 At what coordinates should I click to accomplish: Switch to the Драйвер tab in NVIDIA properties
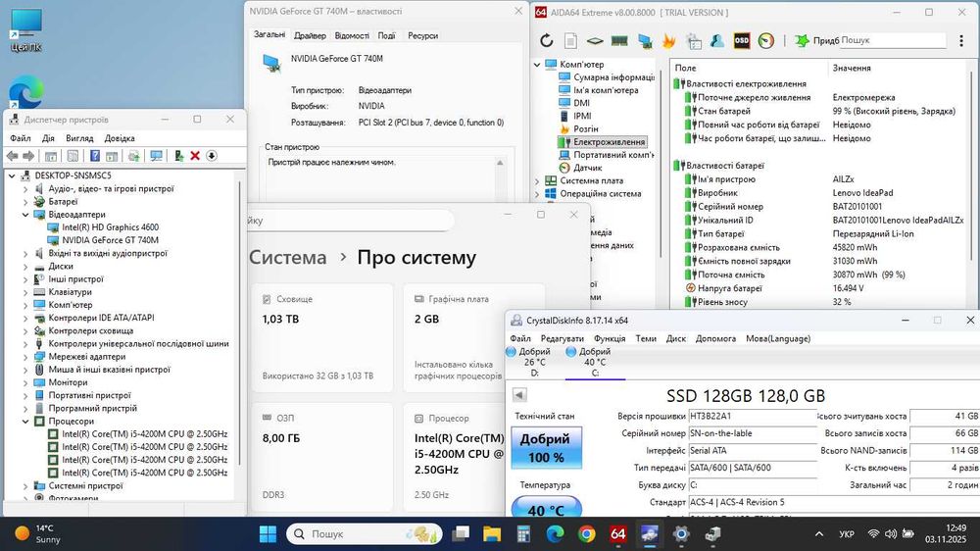[x=310, y=35]
